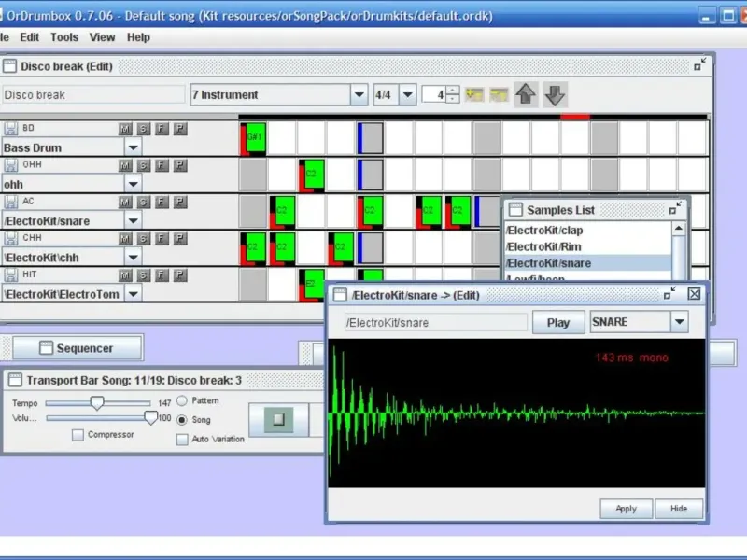Click the Hide button
Viewport: 747px width, 560px height.
tap(679, 509)
